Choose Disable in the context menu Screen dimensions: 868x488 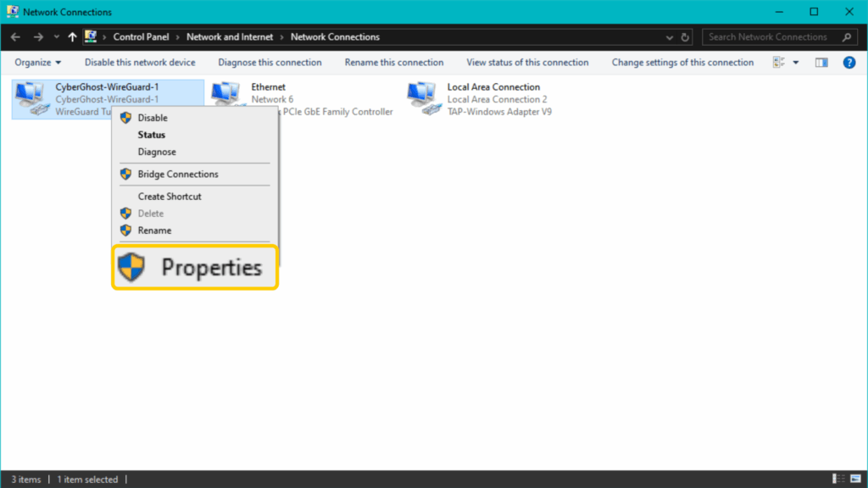click(195, 118)
